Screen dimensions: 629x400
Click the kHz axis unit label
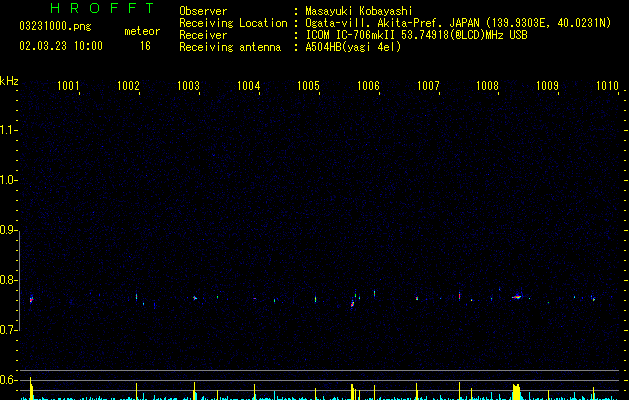tap(9, 81)
